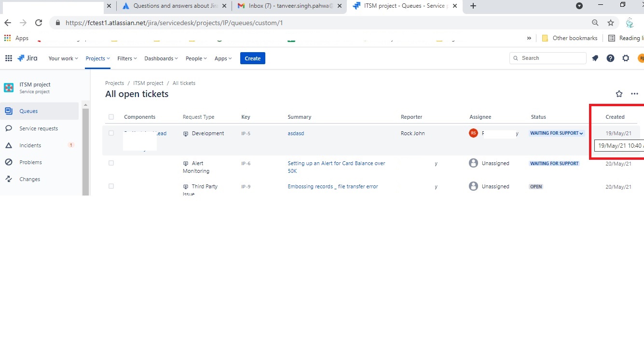Open the Jira app switcher grid icon
The height and width of the screenshot is (337, 644).
[x=9, y=58]
